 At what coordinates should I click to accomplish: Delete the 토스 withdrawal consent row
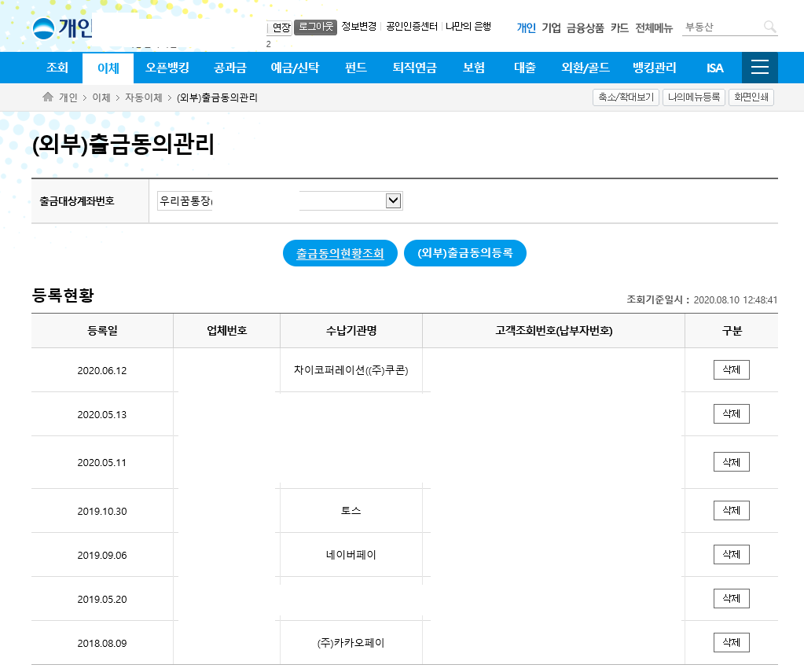coord(731,511)
